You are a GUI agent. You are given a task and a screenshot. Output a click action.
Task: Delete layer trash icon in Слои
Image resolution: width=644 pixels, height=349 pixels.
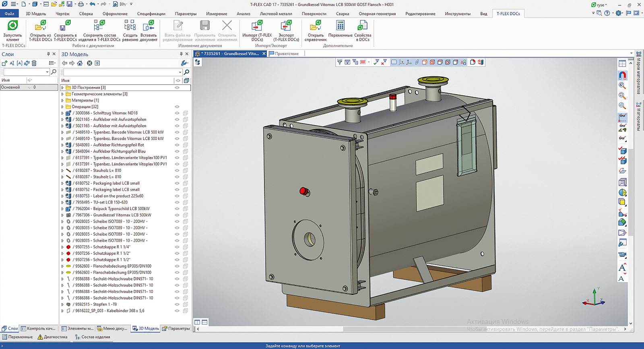34,63
